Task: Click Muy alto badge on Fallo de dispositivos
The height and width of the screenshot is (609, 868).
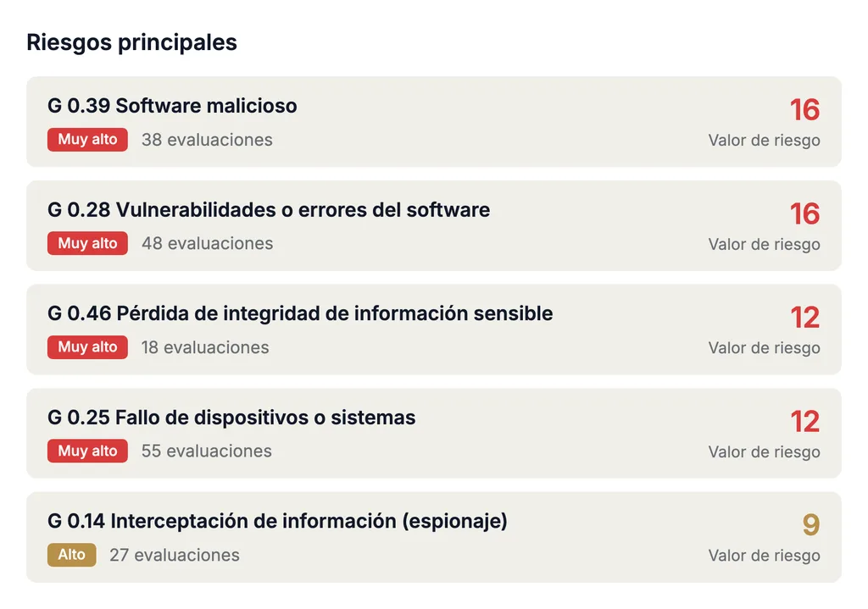Action: coord(87,451)
